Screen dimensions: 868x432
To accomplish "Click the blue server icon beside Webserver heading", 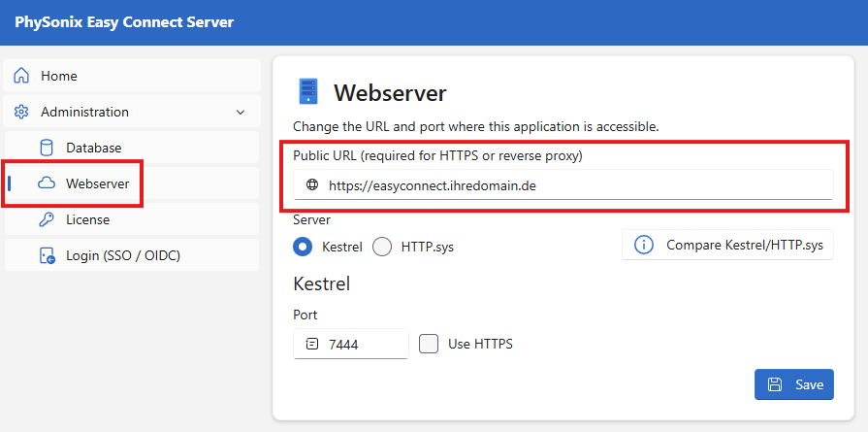I will [x=308, y=91].
